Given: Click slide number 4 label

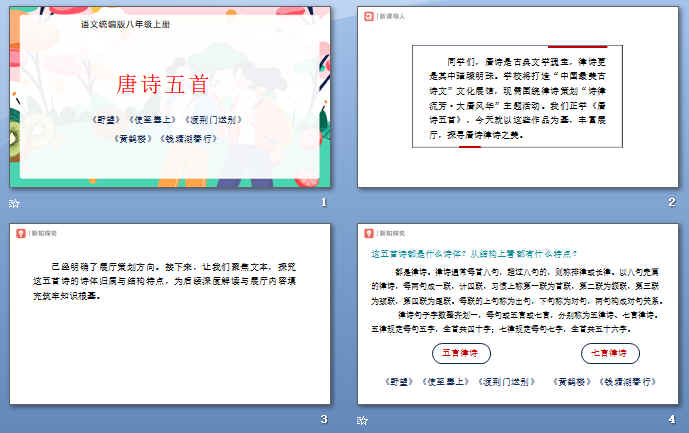Looking at the screenshot, I should click(672, 420).
